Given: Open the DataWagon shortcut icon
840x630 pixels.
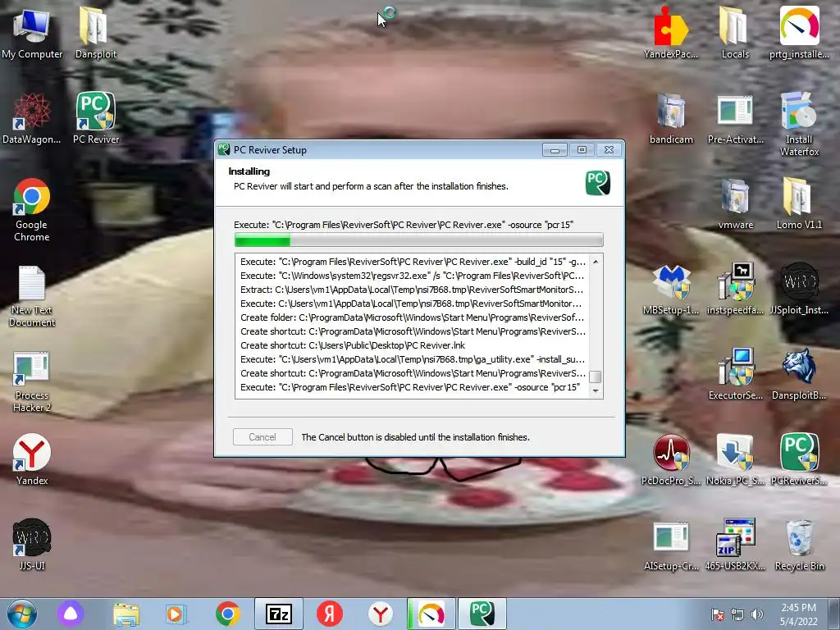Looking at the screenshot, I should tap(32, 118).
